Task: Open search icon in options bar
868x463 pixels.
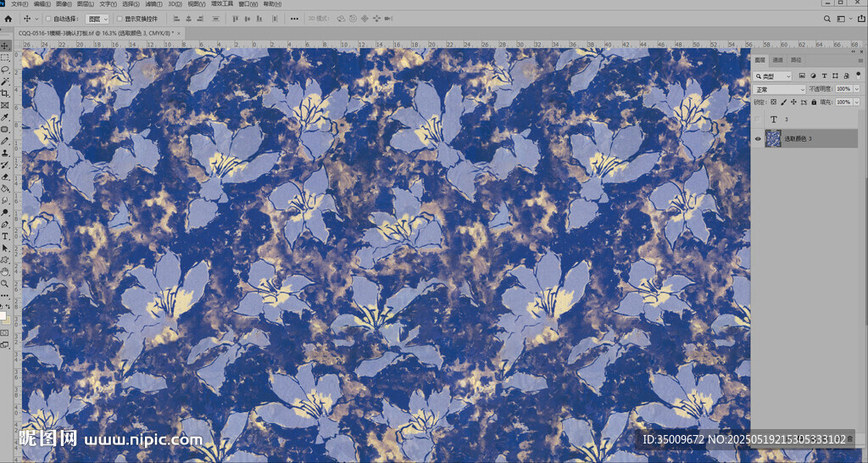Action: tap(827, 19)
